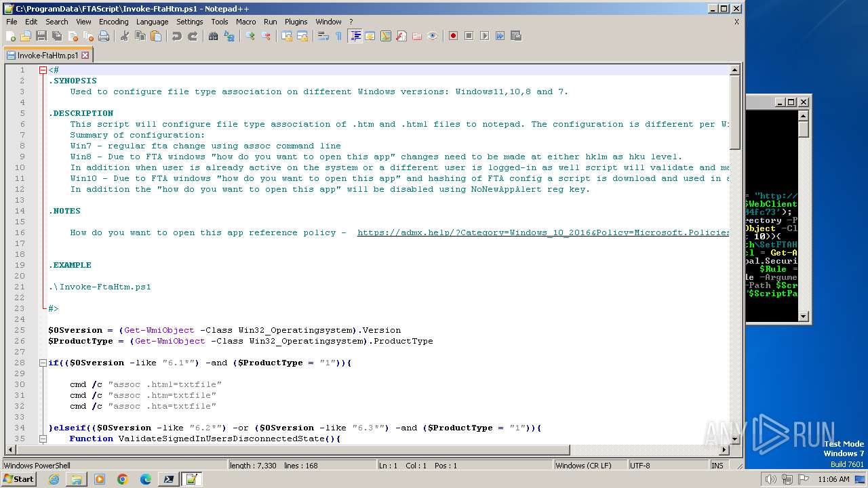Toggle INS insert mode in the status bar
868x488 pixels.
pos(717,466)
